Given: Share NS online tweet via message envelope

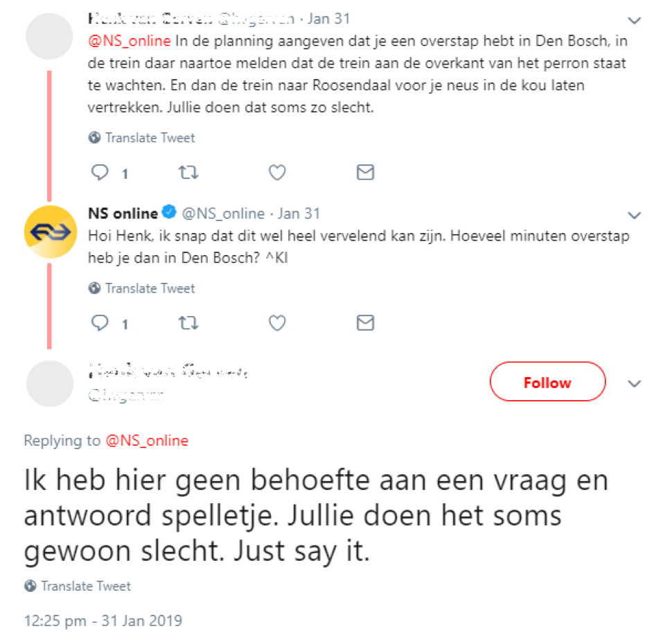Looking at the screenshot, I should click(365, 323).
